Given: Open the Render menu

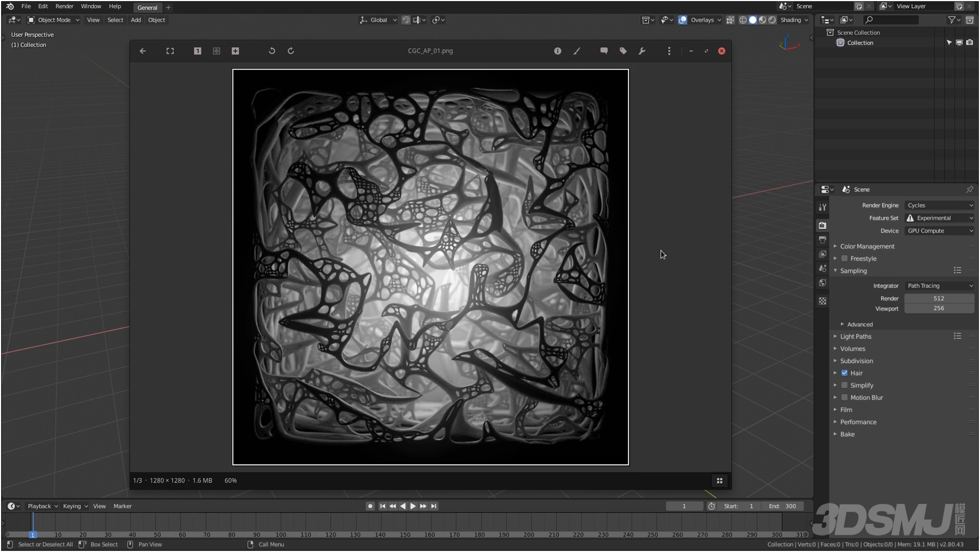Looking at the screenshot, I should [x=64, y=6].
